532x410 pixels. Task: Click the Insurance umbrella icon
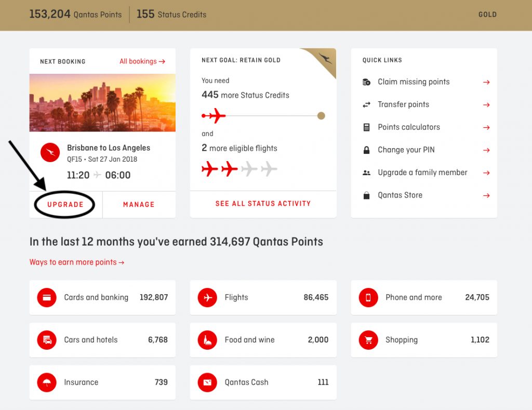(x=47, y=382)
